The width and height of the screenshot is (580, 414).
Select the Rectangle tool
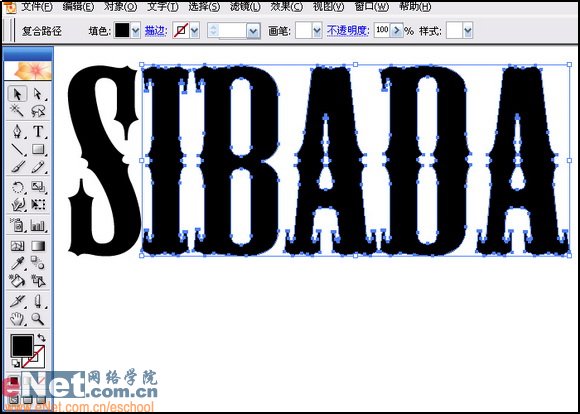(38, 149)
